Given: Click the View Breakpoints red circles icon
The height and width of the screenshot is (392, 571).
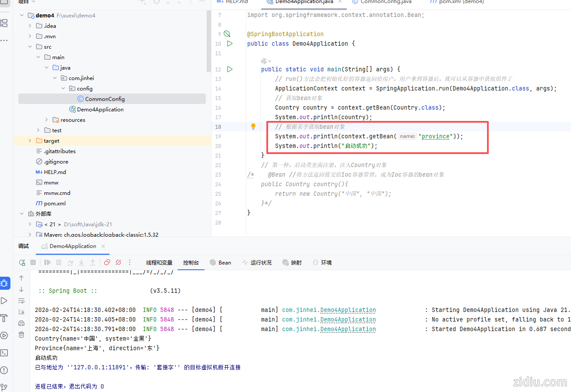Looking at the screenshot, I should 107,262.
